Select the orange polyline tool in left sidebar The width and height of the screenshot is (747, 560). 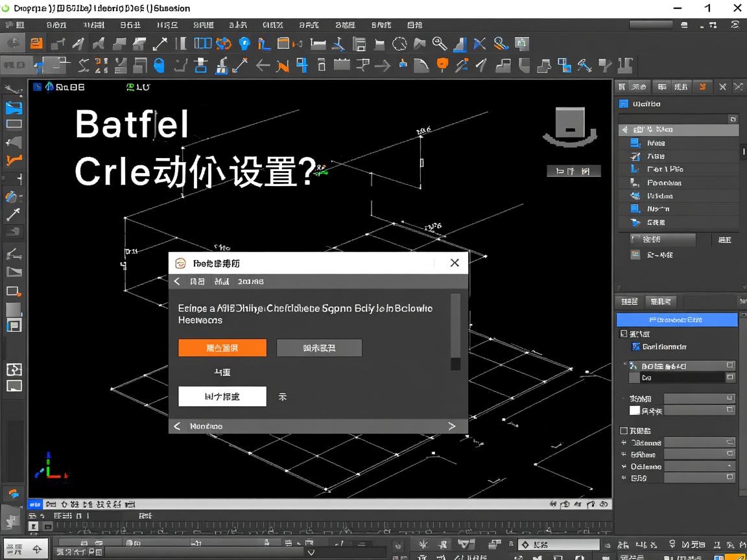pyautogui.click(x=14, y=161)
